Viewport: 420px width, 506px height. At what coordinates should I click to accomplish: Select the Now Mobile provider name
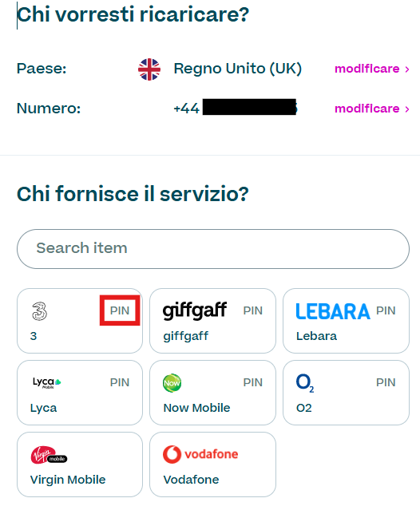(x=196, y=408)
